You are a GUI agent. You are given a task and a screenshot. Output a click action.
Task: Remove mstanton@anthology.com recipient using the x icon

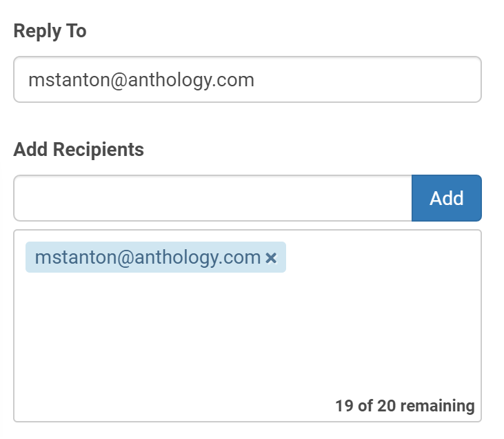point(271,258)
